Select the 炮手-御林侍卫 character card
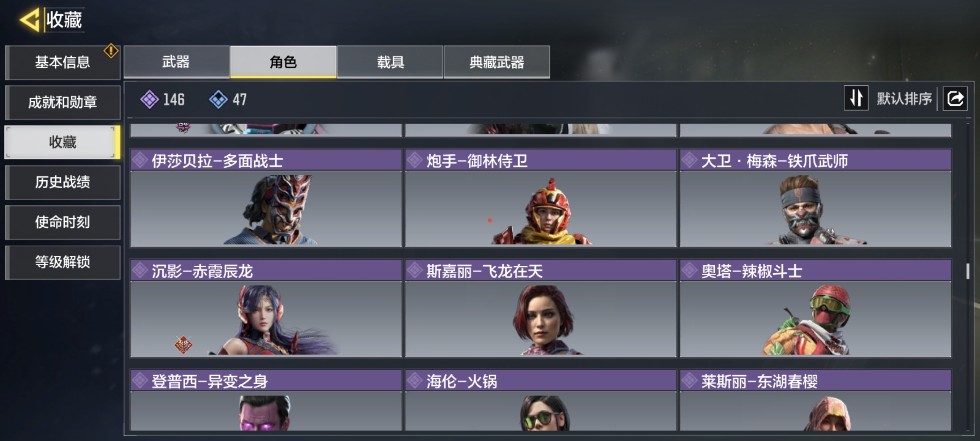The image size is (980, 441). point(541,198)
